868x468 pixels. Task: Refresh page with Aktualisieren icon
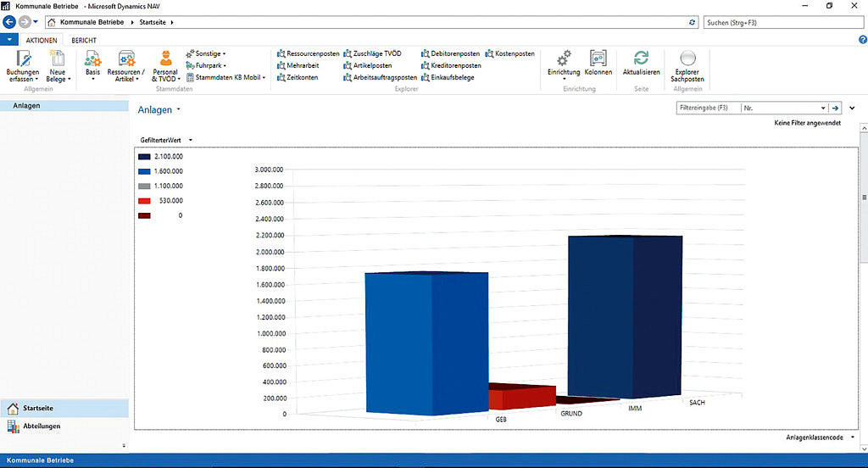tap(641, 59)
